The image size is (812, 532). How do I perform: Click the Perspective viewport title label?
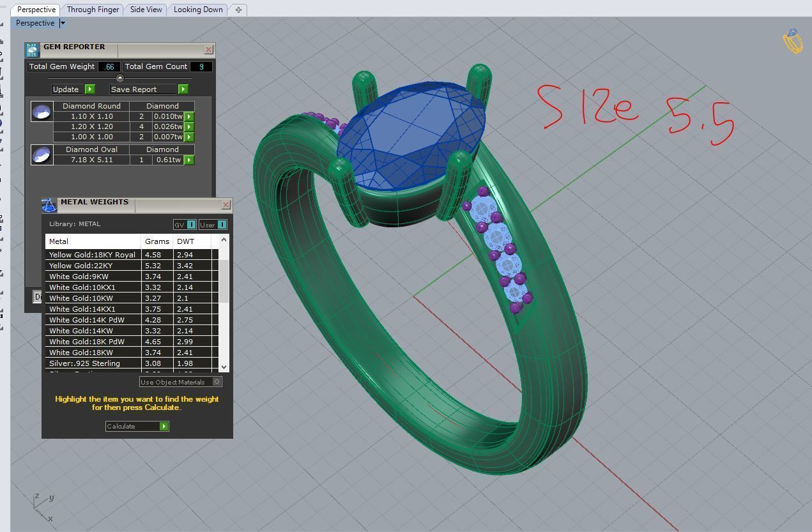click(35, 23)
